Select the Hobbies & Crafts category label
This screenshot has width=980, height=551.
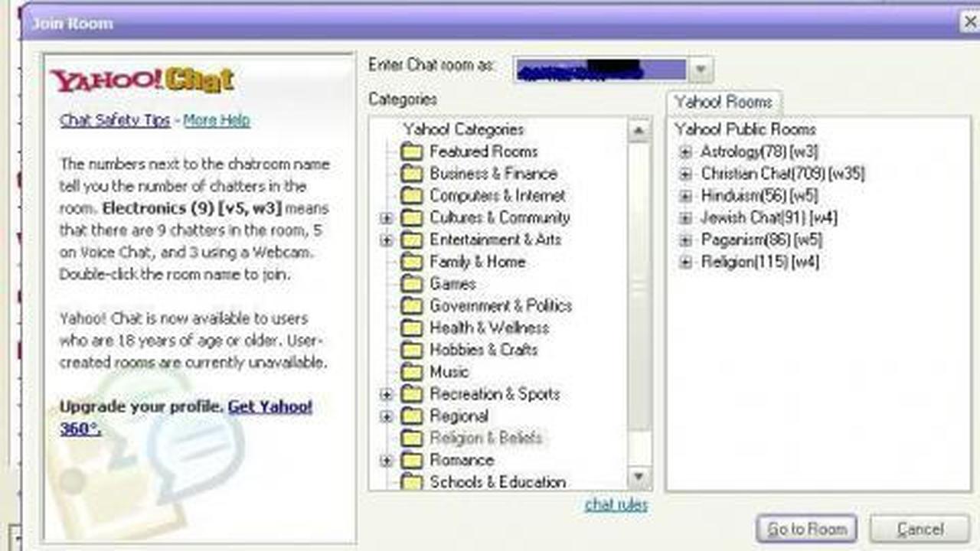[x=484, y=350]
